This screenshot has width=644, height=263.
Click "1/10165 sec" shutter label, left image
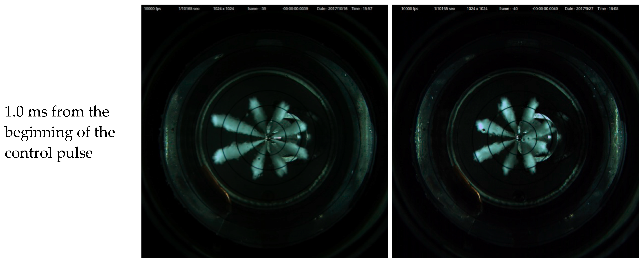pyautogui.click(x=189, y=9)
